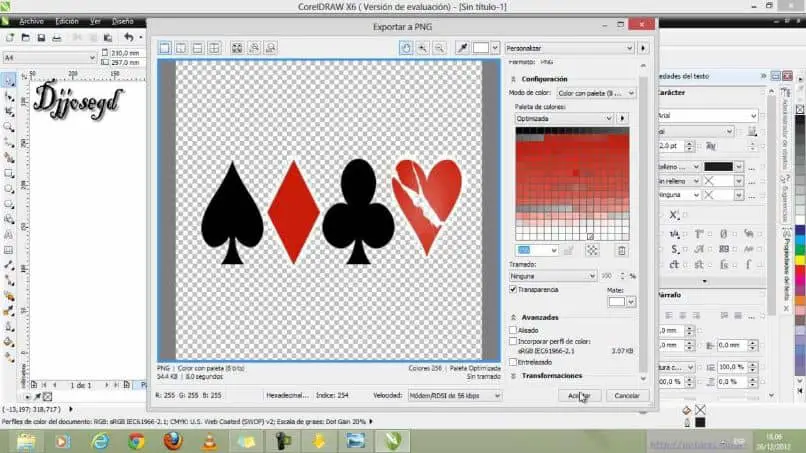Open VLC media player from taskbar
Viewport: 806px width, 453px height.
[x=209, y=441]
